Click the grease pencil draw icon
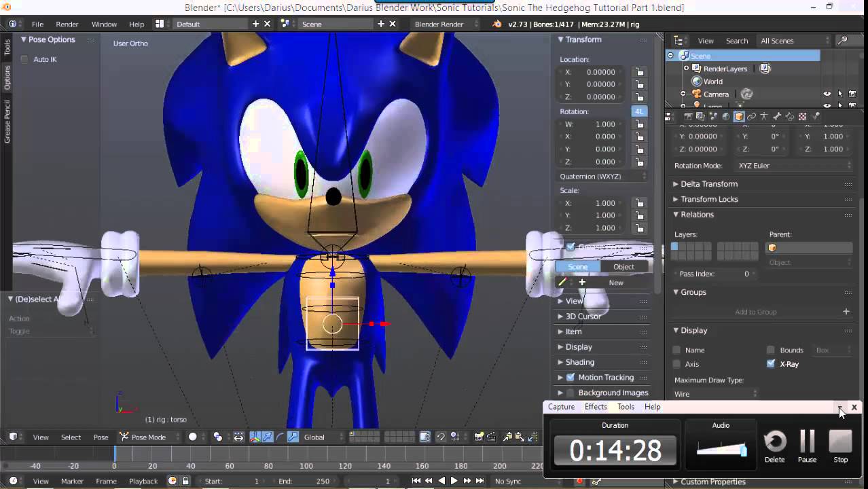 pos(562,283)
